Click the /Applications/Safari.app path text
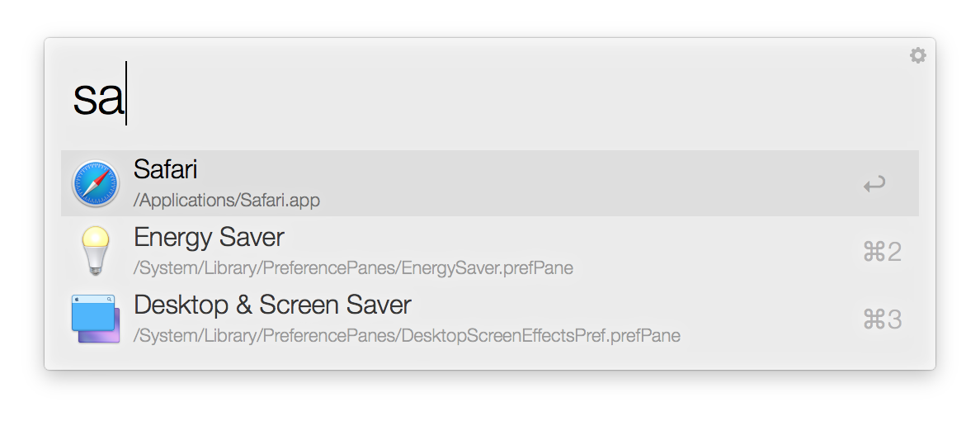This screenshot has width=980, height=421. tap(227, 200)
